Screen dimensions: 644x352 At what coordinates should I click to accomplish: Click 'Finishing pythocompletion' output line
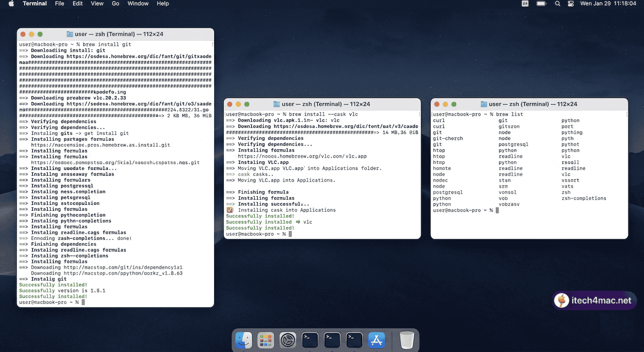click(62, 215)
